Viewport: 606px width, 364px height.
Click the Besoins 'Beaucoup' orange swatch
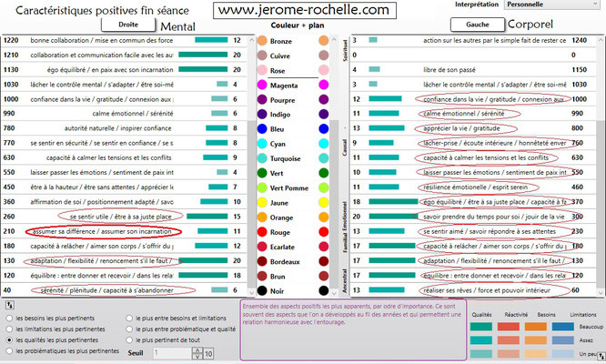point(536,327)
